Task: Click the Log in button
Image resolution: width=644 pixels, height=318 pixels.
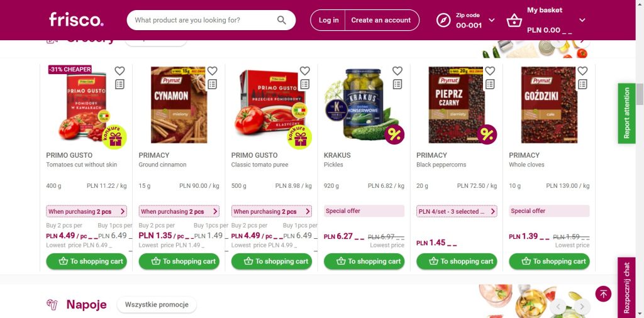Action: (x=328, y=20)
